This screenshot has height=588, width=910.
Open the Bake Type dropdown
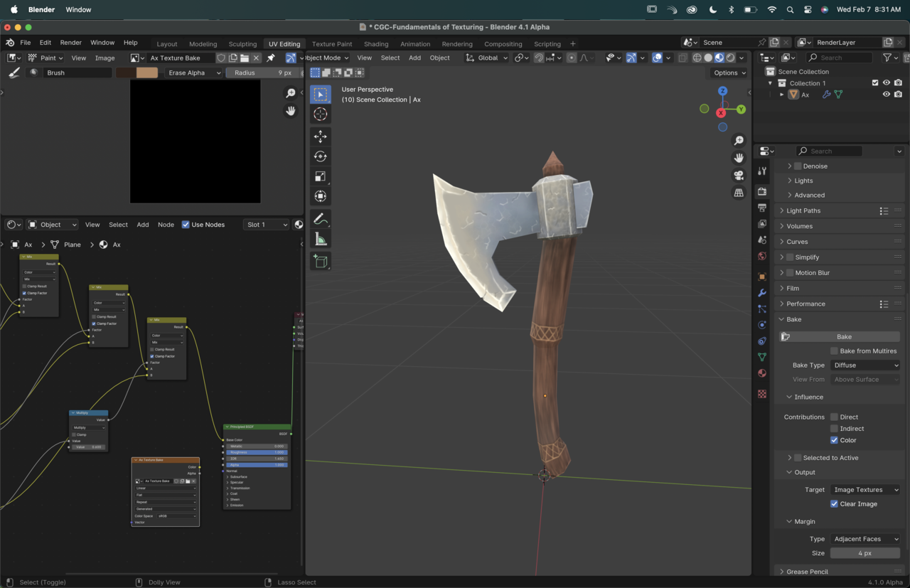click(864, 365)
